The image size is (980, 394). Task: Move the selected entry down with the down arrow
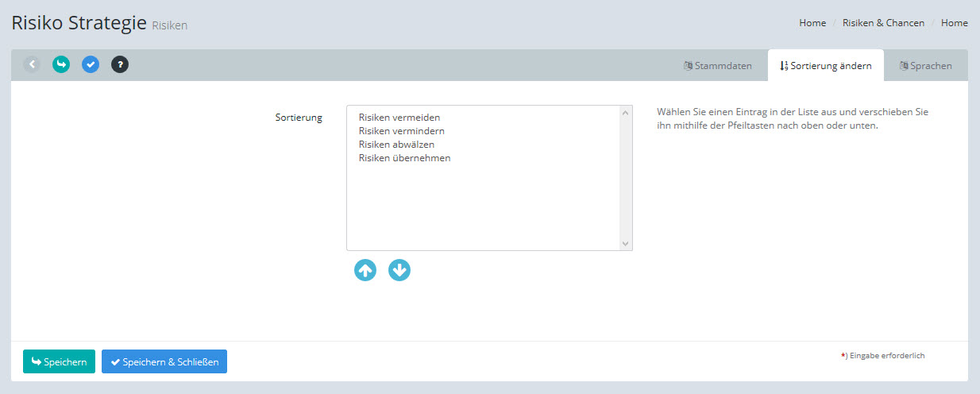(x=399, y=270)
